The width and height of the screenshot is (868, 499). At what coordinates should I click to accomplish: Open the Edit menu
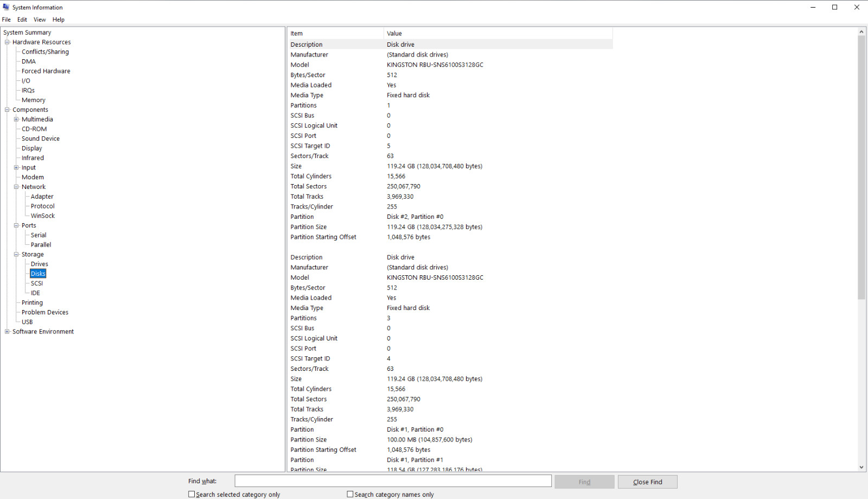(22, 20)
